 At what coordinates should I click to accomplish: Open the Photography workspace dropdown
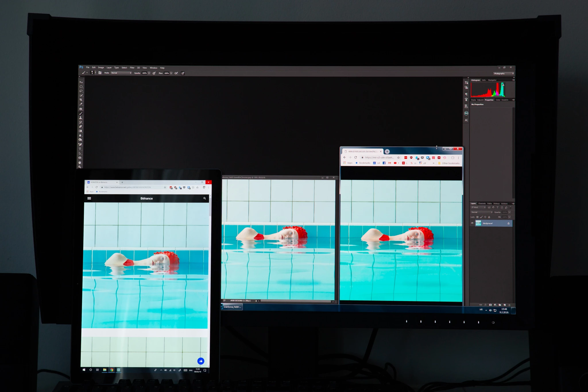[x=504, y=74]
